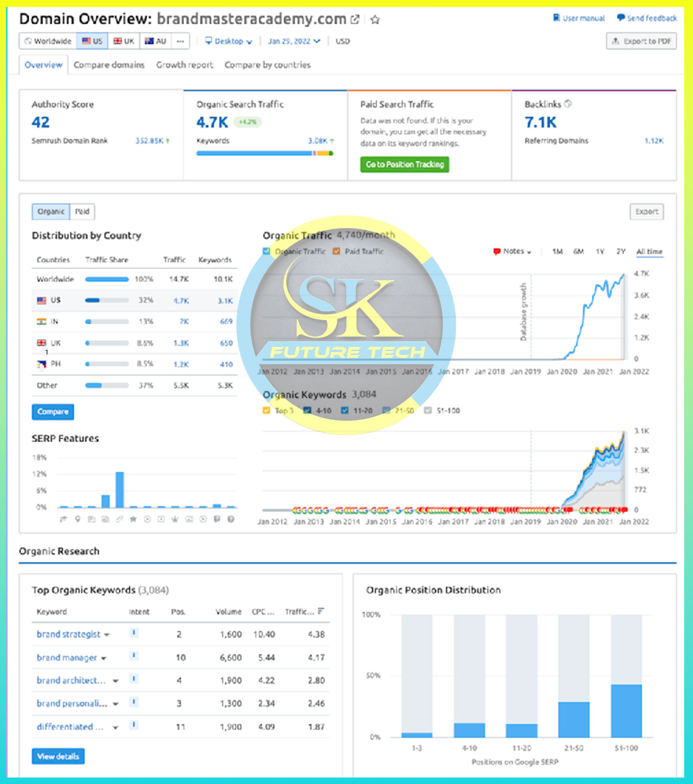The height and width of the screenshot is (784, 693).
Task: Click the intent badge for brand strategist
Action: click(x=134, y=633)
